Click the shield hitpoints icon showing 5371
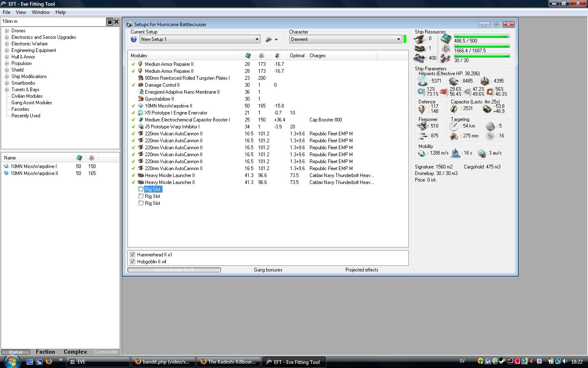 [x=423, y=81]
